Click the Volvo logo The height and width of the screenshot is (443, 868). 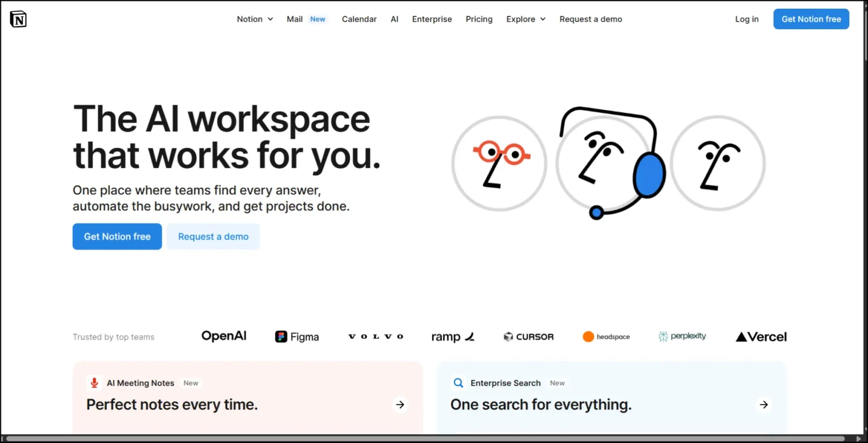click(x=375, y=337)
